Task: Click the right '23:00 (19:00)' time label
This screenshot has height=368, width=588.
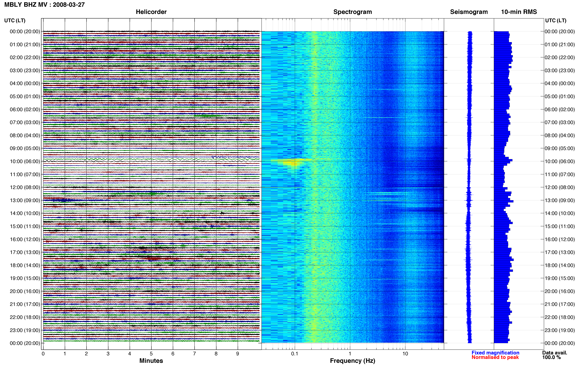Action: coord(560,330)
